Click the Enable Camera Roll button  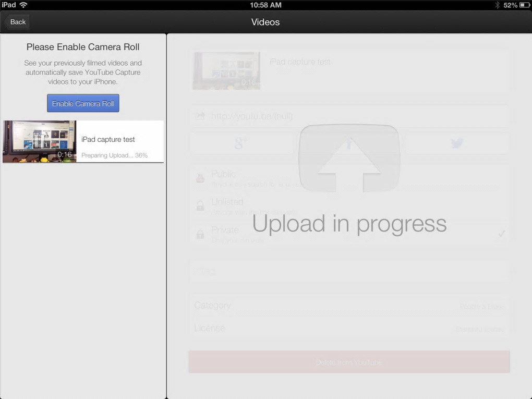coord(83,103)
